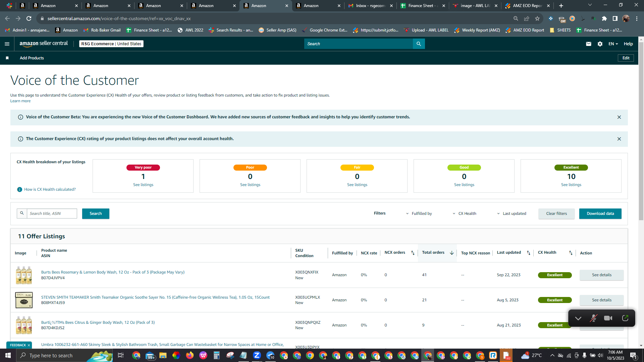Reload the page with browser refresh
644x362 pixels.
pyautogui.click(x=29, y=18)
